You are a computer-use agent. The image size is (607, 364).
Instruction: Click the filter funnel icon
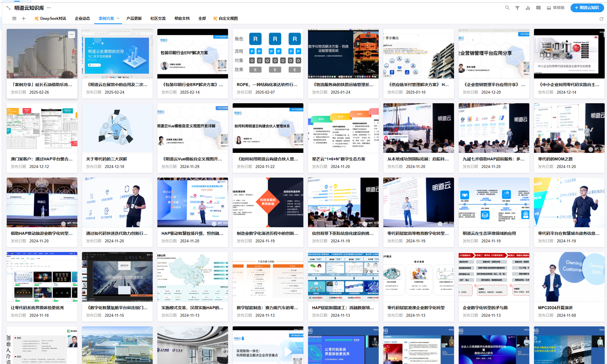click(517, 8)
